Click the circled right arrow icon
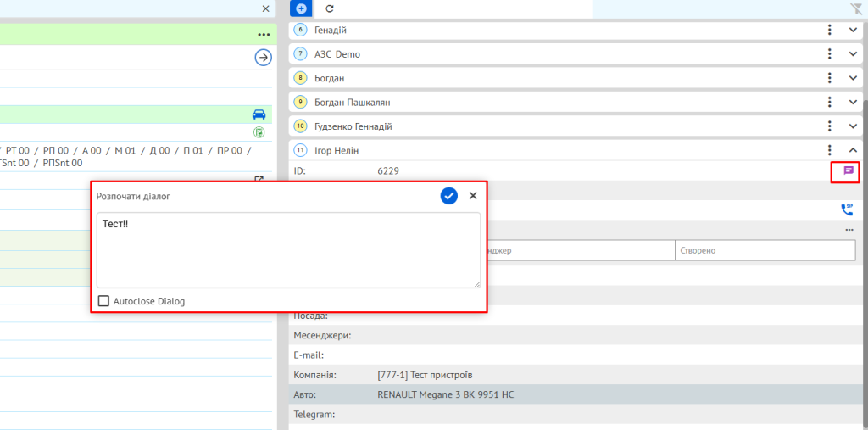This screenshot has height=430, width=868. [264, 57]
